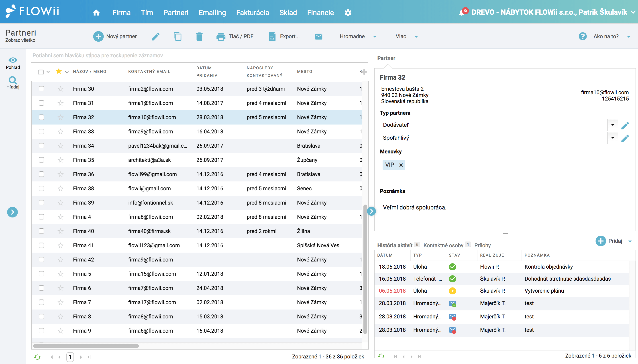Open the Spoľahlivý combo box dropdown
638x364 pixels.
coord(612,138)
